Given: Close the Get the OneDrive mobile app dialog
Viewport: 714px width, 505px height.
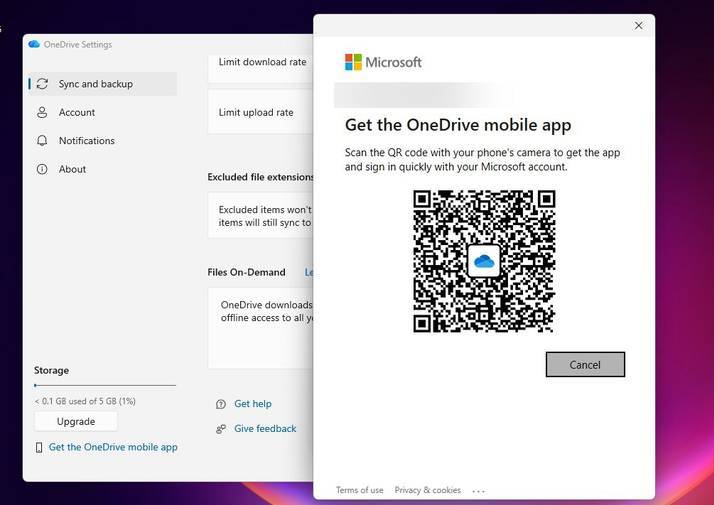Looking at the screenshot, I should click(639, 26).
